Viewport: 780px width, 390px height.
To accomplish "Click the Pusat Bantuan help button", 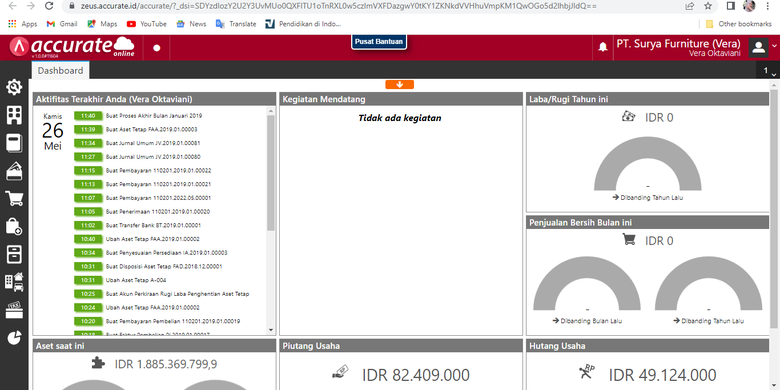I will 379,42.
